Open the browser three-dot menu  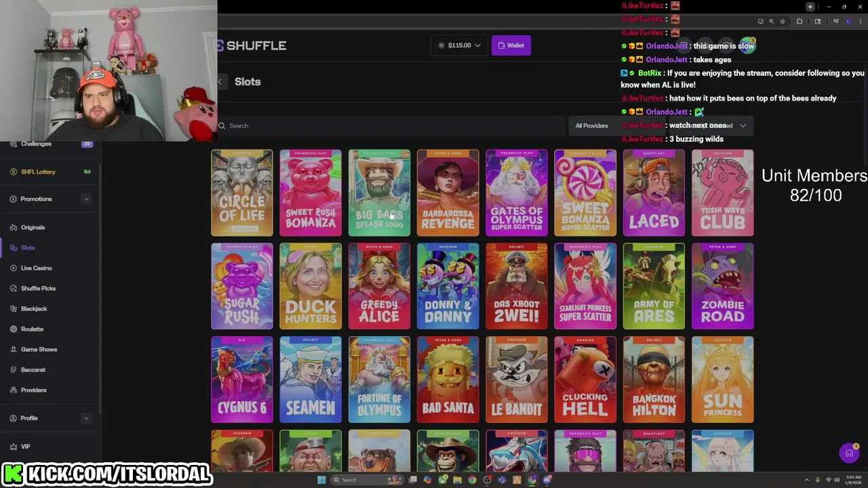click(x=861, y=21)
